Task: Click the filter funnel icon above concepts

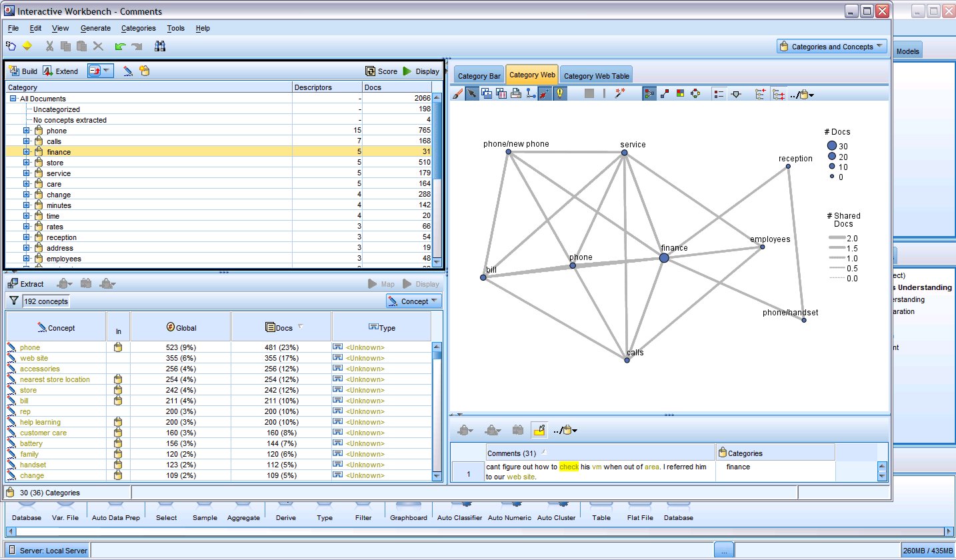Action: tap(13, 301)
